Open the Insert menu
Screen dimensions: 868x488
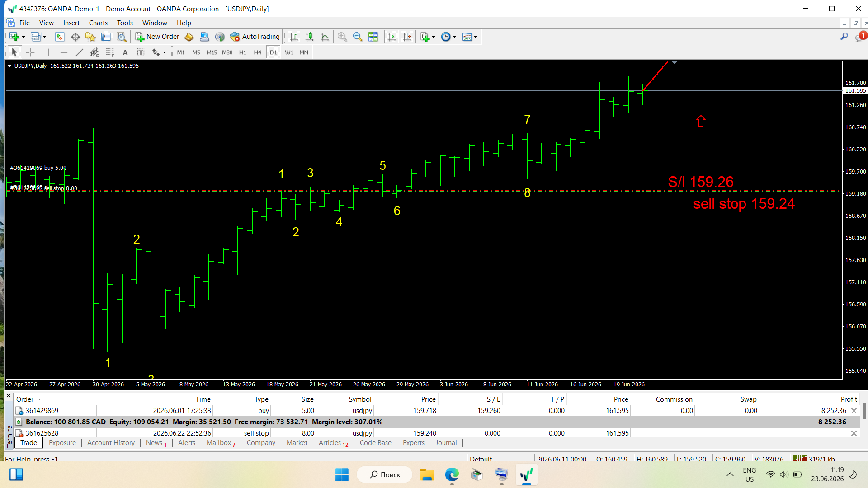(x=71, y=23)
